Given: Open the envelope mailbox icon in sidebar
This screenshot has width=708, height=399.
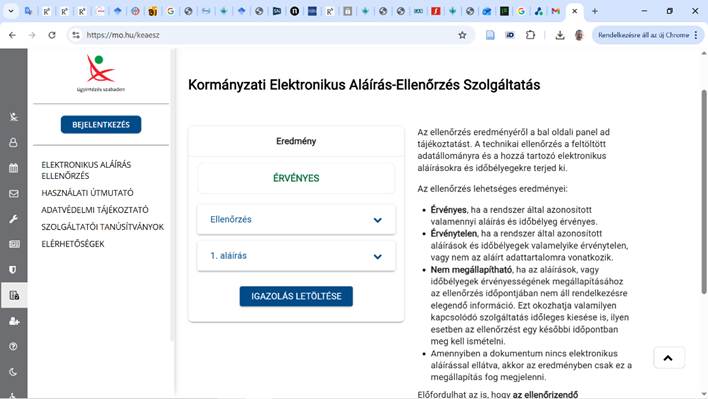Looking at the screenshot, I should (x=14, y=194).
